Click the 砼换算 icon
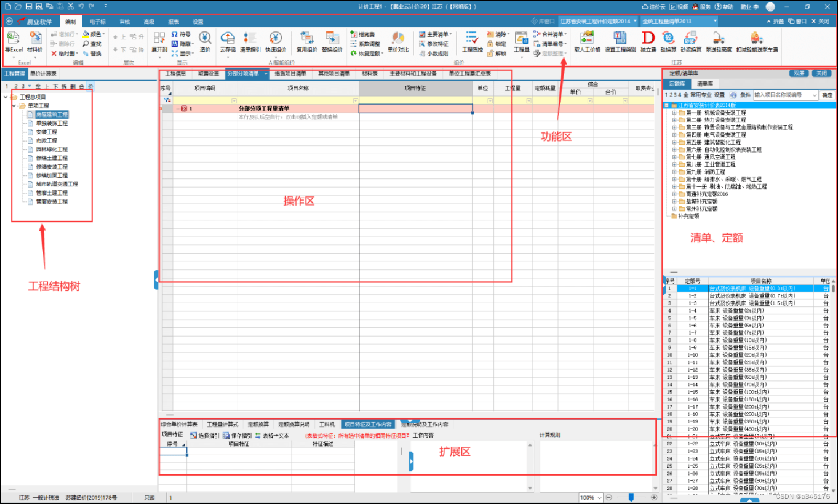 (668, 38)
